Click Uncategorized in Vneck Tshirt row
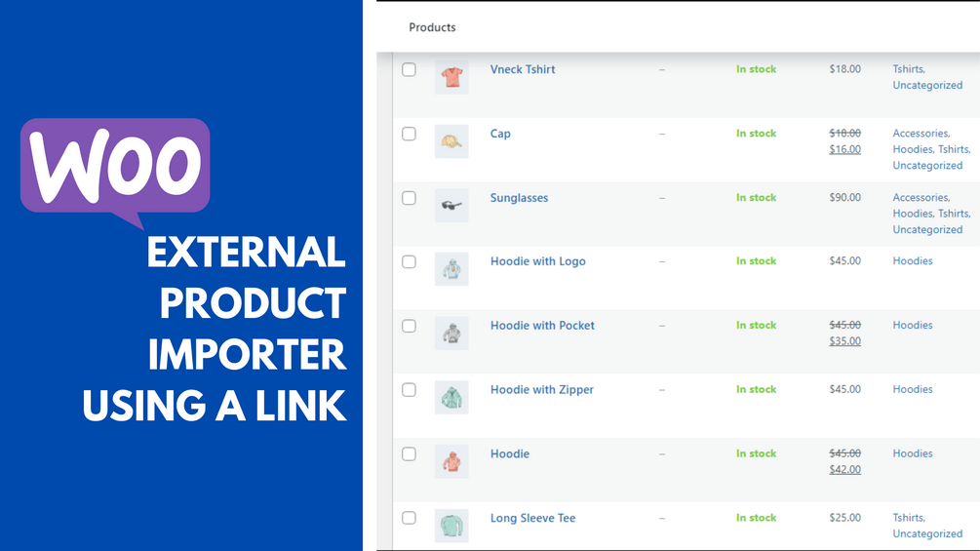 [927, 85]
